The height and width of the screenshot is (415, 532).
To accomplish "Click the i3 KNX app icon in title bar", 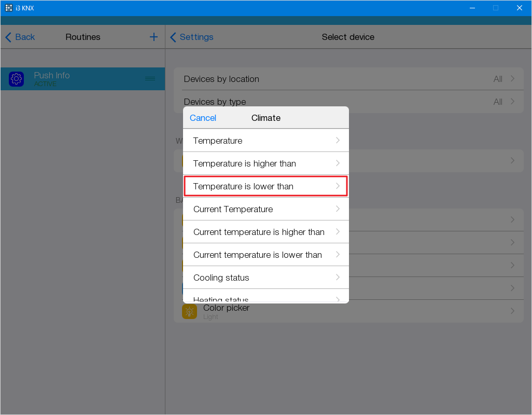I will pyautogui.click(x=9, y=8).
